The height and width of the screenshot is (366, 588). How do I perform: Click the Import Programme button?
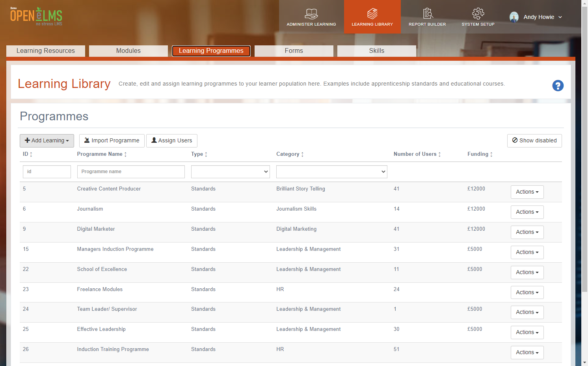[x=112, y=141]
